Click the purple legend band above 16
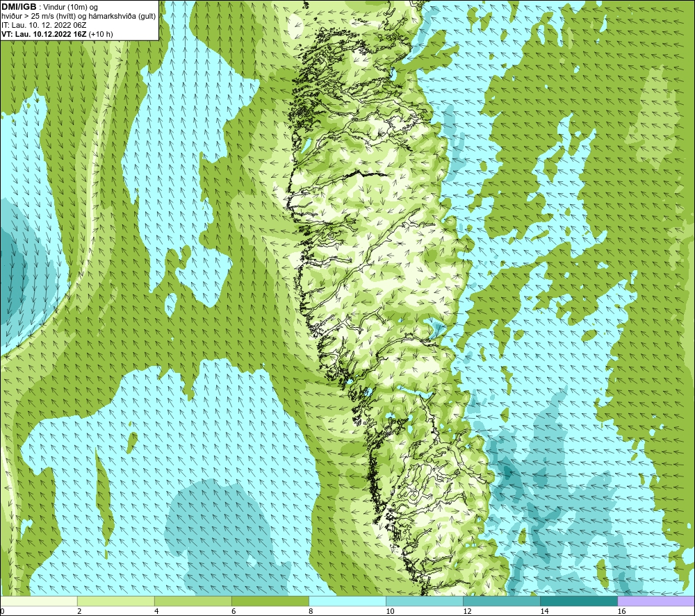The height and width of the screenshot is (616, 695). coord(656,601)
